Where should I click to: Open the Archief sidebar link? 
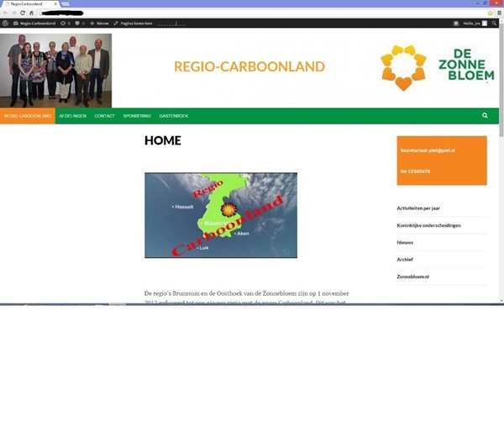tap(405, 260)
